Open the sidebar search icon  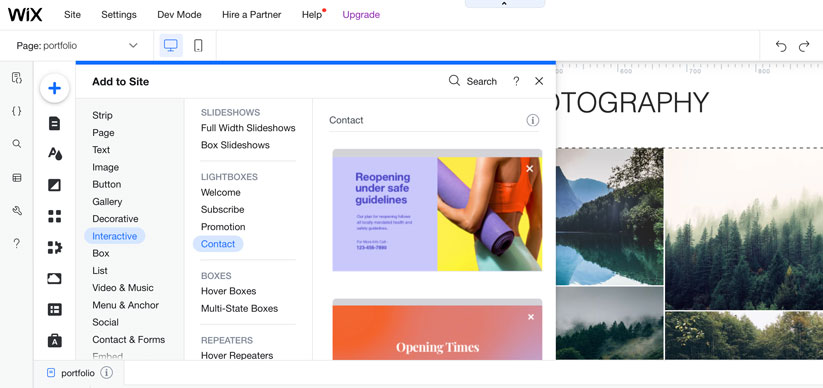(x=17, y=144)
